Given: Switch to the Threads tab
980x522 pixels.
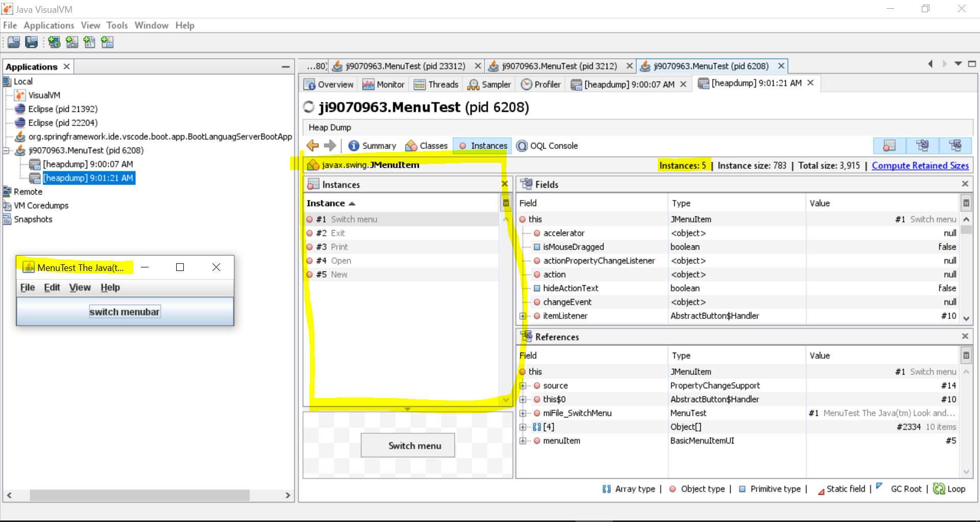Looking at the screenshot, I should [436, 85].
